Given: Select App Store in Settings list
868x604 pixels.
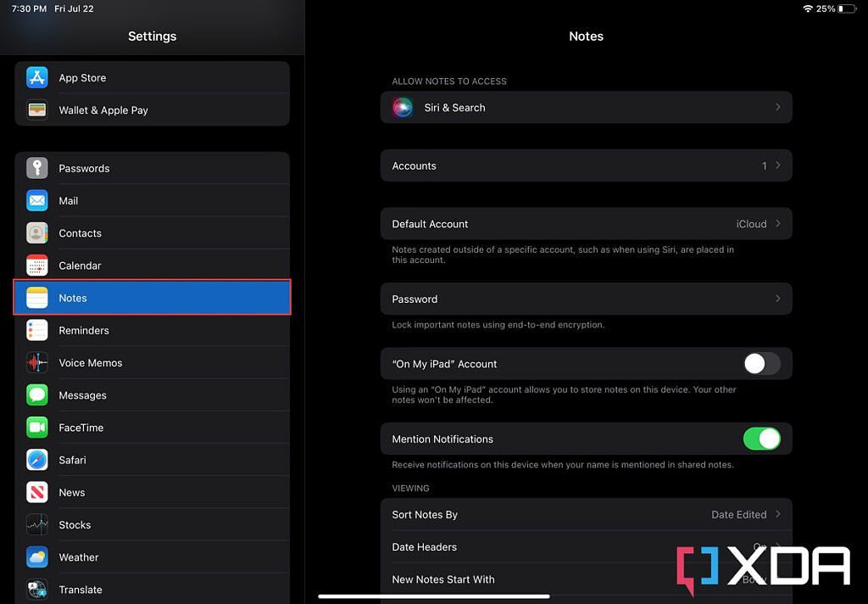Looking at the screenshot, I should [x=153, y=77].
